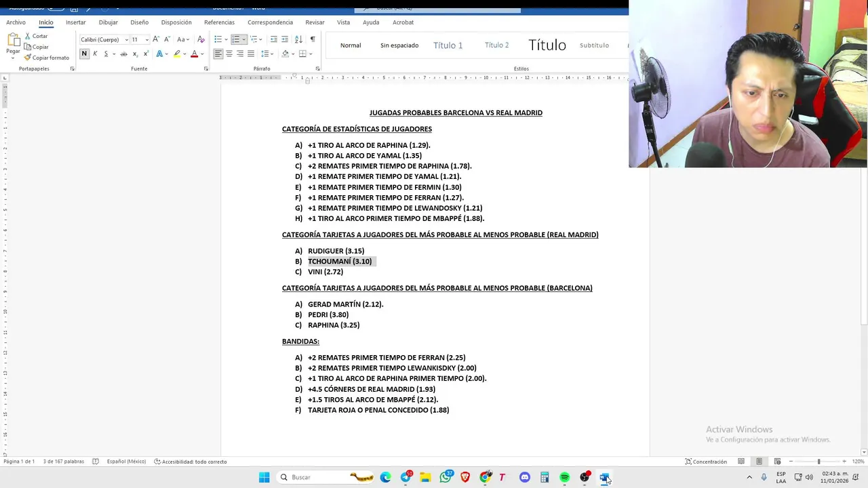
Task: Open the Referencias tab
Action: point(219,22)
